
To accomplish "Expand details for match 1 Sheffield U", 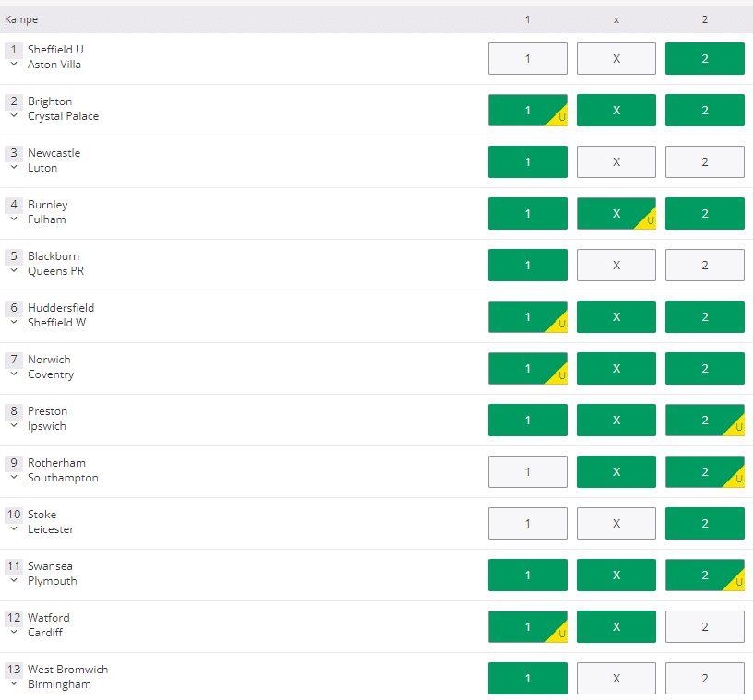I will (x=14, y=65).
